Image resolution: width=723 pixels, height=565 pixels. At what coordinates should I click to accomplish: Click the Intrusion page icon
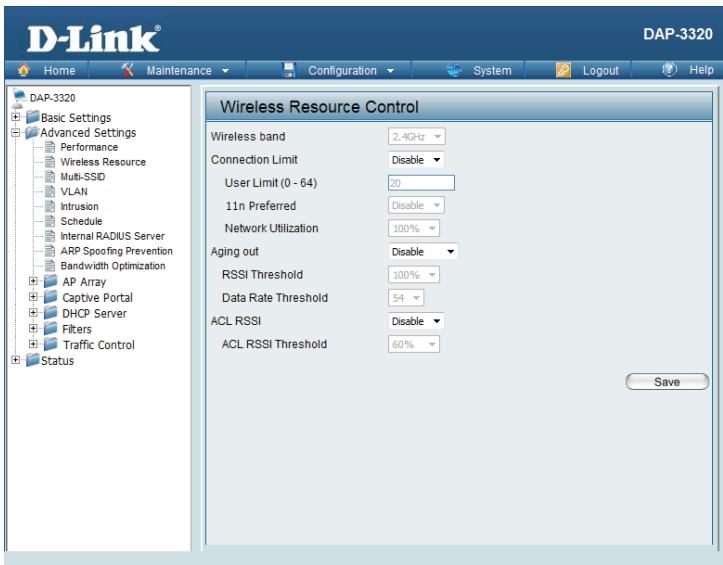(50, 206)
